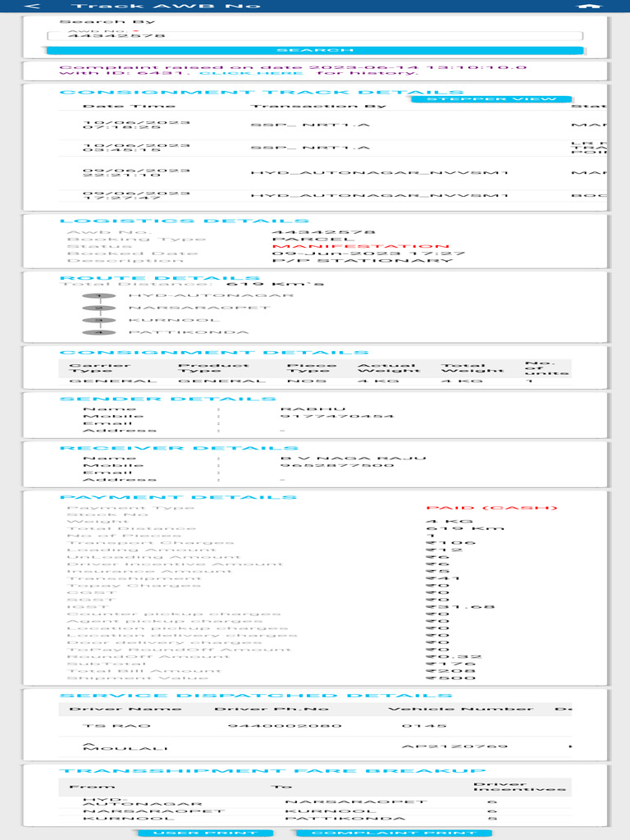Viewport: 630px width, 840px height.
Task: Open complaint history via CLICK HERE
Action: point(251,73)
